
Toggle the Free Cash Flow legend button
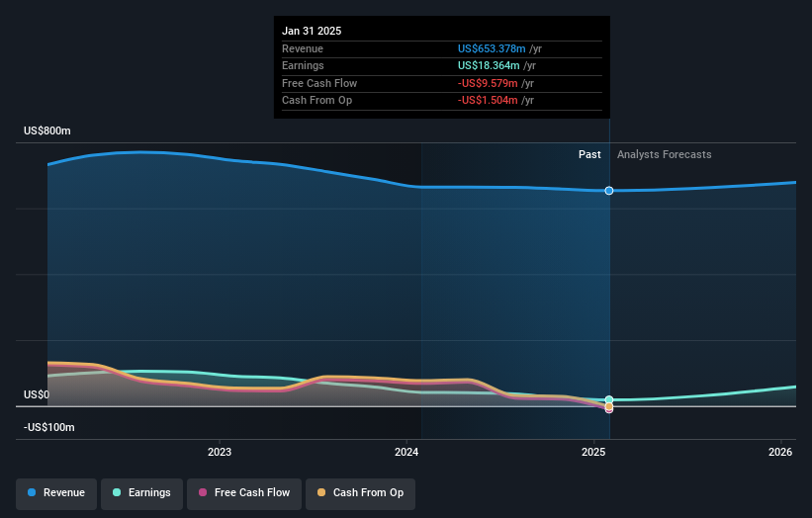[244, 493]
